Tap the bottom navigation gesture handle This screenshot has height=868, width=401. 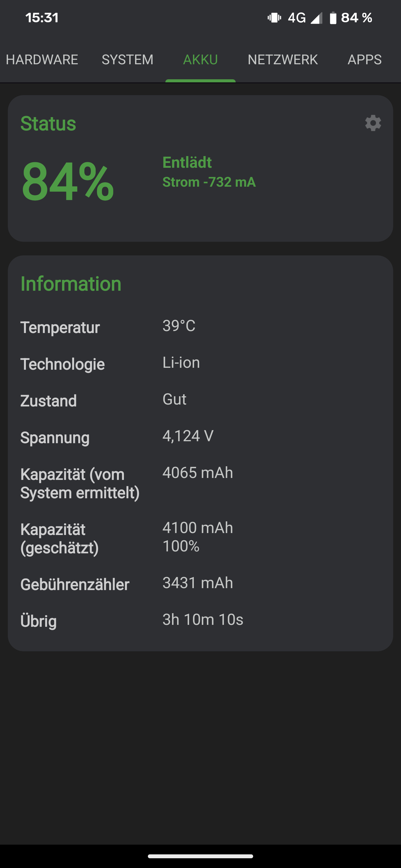coord(200,856)
